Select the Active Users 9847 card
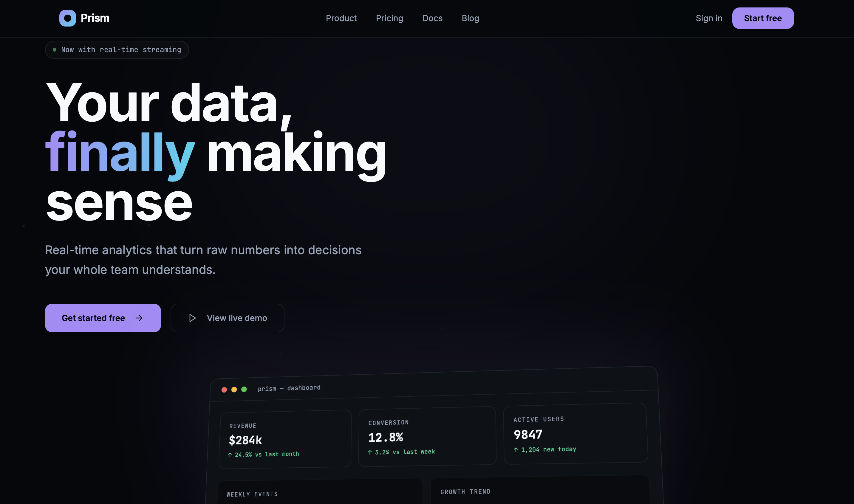The width and height of the screenshot is (854, 504). click(575, 433)
